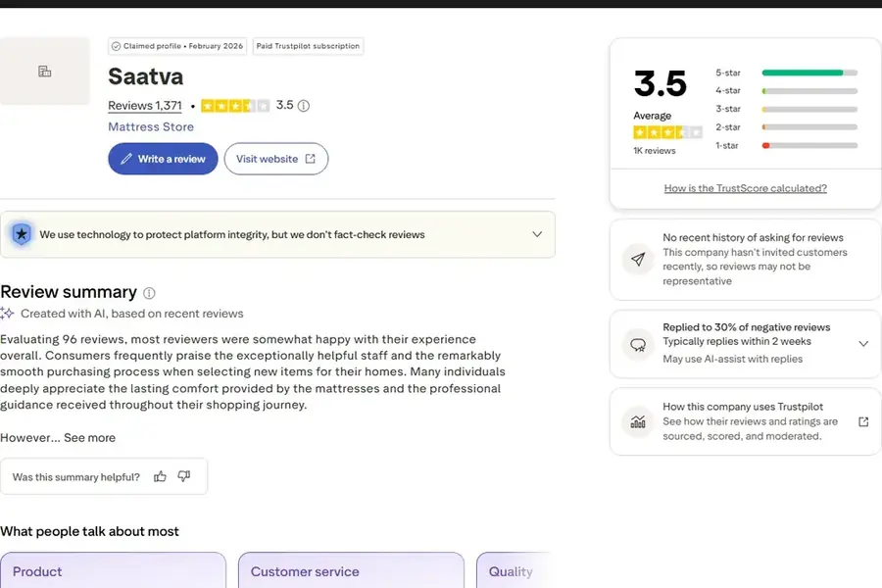
Task: Click See more in review summary
Action: pos(89,438)
